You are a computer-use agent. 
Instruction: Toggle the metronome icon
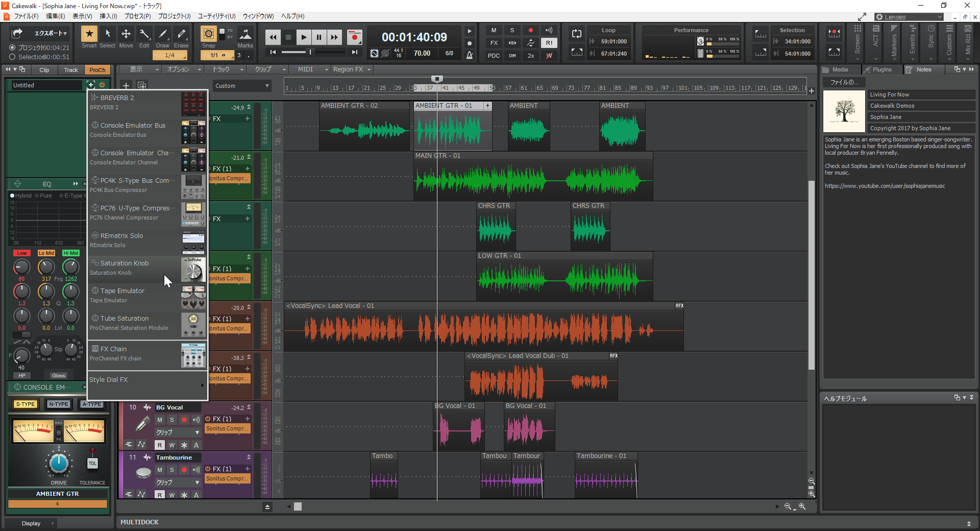click(470, 55)
